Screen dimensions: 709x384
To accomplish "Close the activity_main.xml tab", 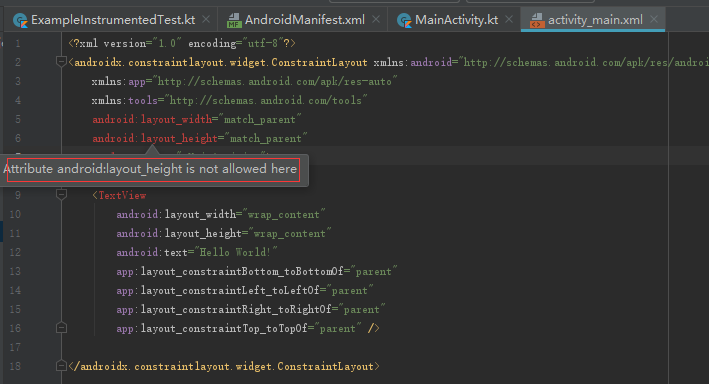I will (x=654, y=19).
